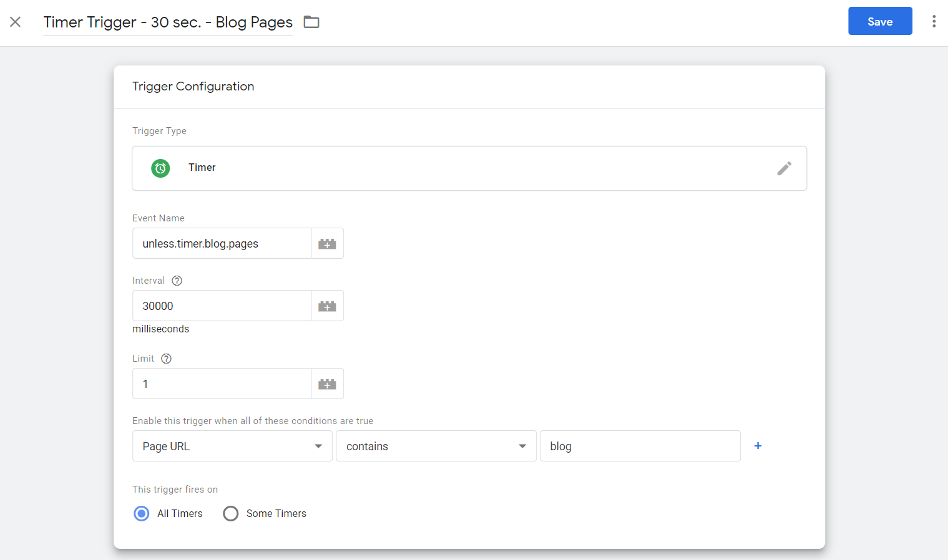Screen dimensions: 948x560
Task: Select the Some Timers radio option
Action: tap(231, 513)
